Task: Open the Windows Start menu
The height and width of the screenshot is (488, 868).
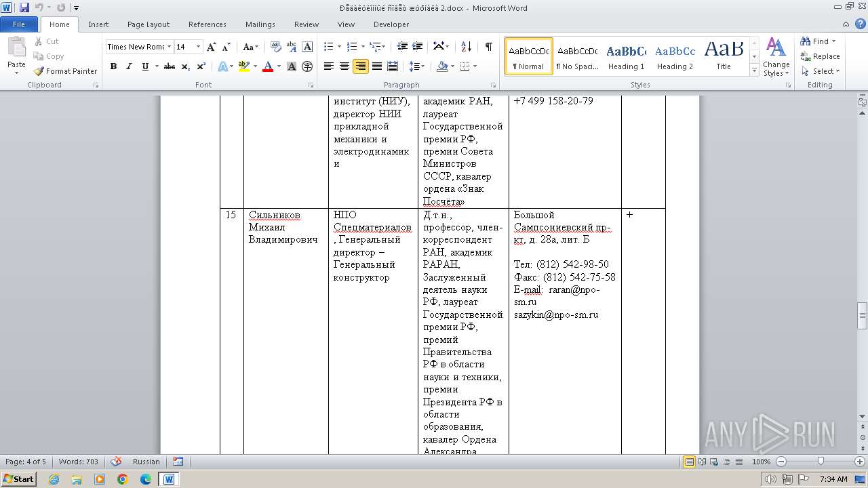Action: point(18,479)
